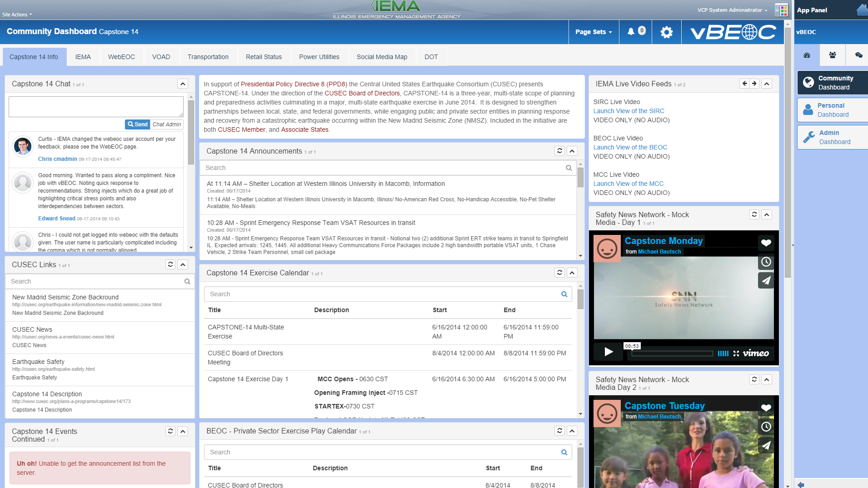Viewport: 868px width, 488px height.
Task: Collapse the CUSEC Links panel
Action: (x=183, y=265)
